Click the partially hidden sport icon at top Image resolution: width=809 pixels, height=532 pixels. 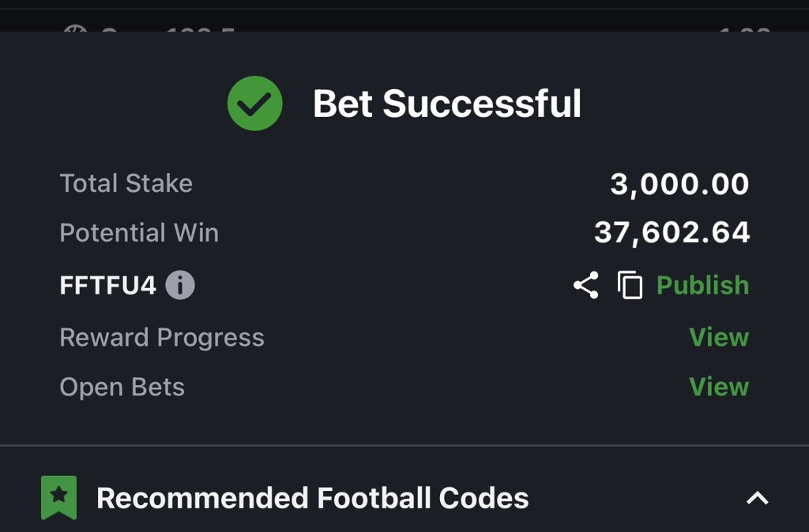click(74, 31)
